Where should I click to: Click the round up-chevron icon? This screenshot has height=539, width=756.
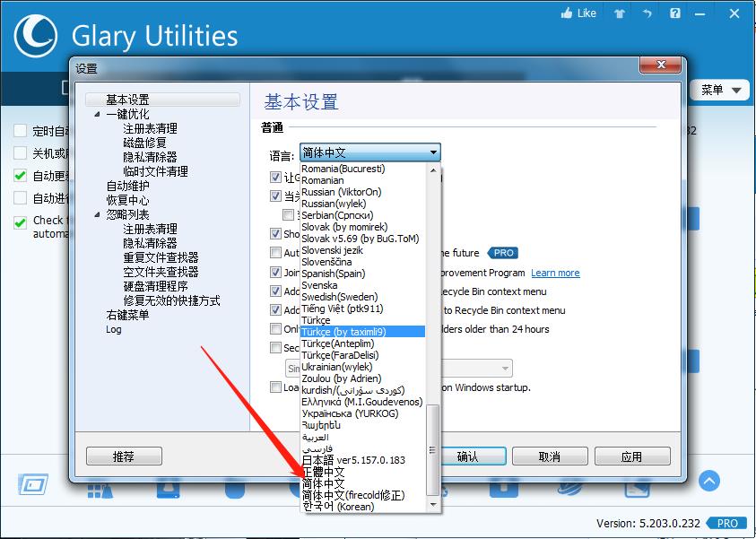point(708,481)
